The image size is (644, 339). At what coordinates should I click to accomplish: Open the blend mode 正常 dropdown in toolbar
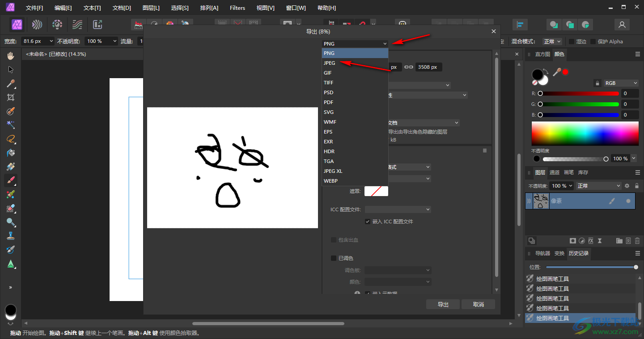pos(552,42)
